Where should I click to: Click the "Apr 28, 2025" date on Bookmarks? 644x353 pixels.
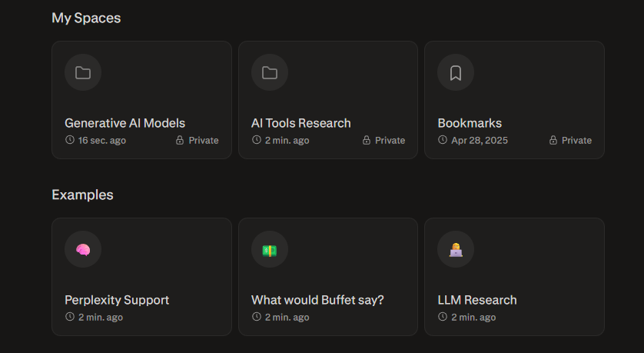[479, 141]
